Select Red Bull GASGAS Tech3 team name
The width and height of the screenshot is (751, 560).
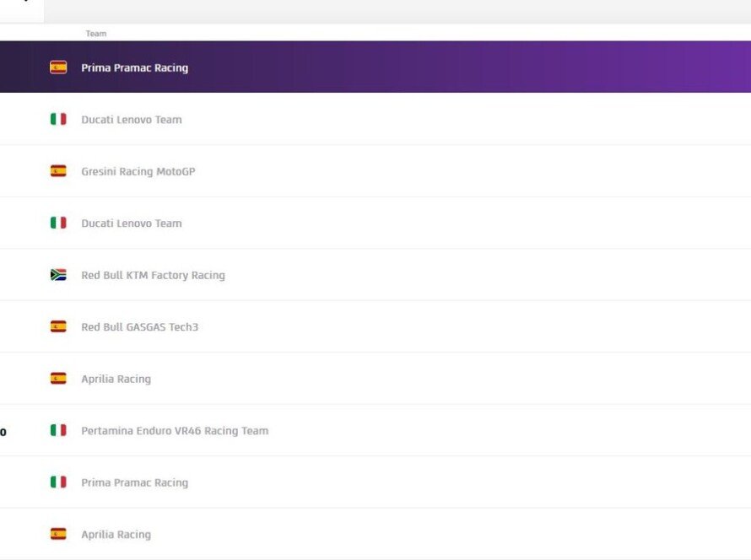pyautogui.click(x=139, y=326)
